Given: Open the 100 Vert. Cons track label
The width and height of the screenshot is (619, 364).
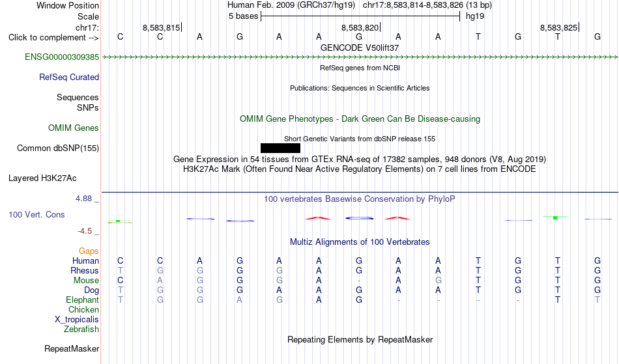Looking at the screenshot, I should pos(36,214).
